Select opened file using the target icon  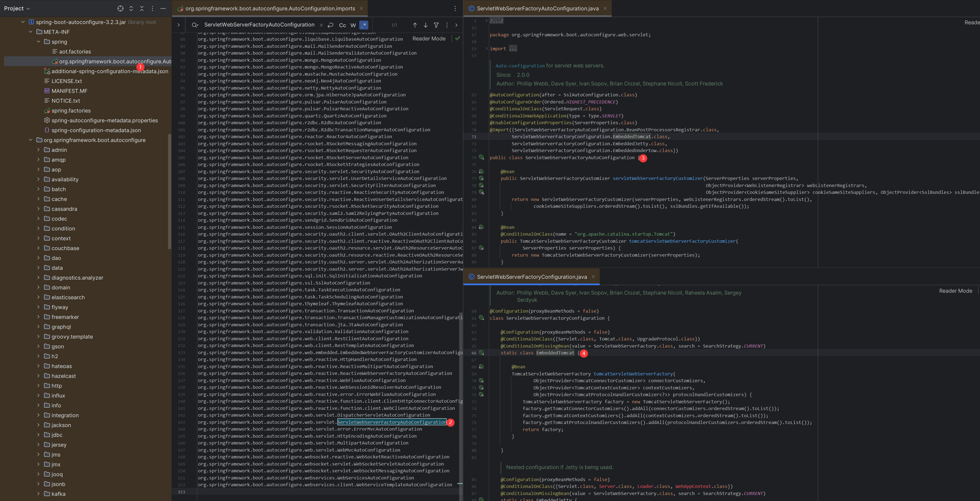(x=120, y=8)
